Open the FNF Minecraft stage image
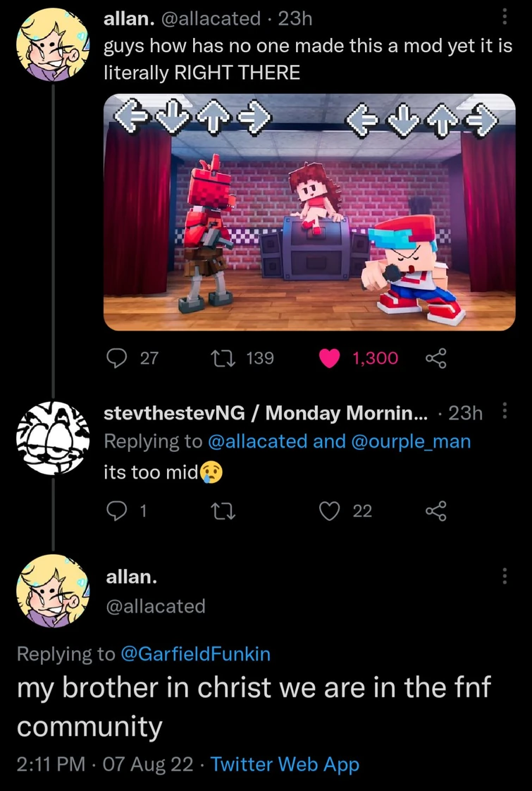The image size is (532, 791). (309, 212)
